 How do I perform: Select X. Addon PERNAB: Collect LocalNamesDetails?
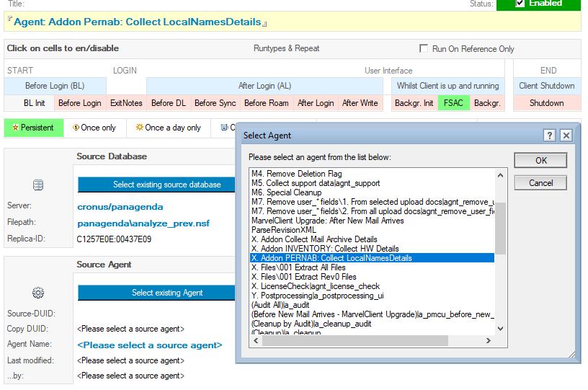coord(372,258)
